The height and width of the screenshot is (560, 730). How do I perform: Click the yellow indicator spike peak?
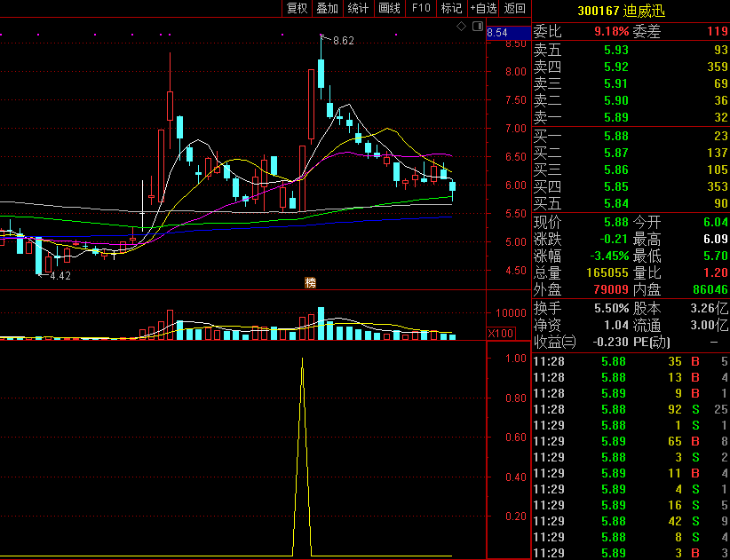(x=302, y=359)
